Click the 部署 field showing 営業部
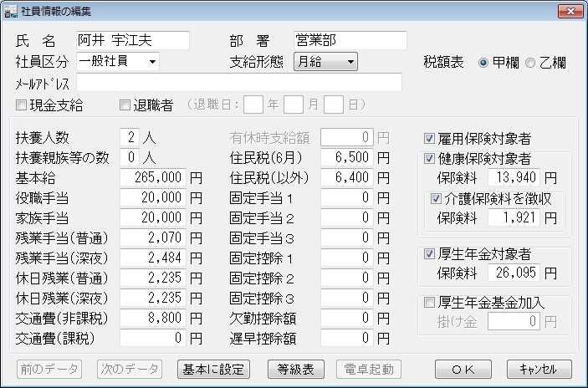 pos(350,40)
